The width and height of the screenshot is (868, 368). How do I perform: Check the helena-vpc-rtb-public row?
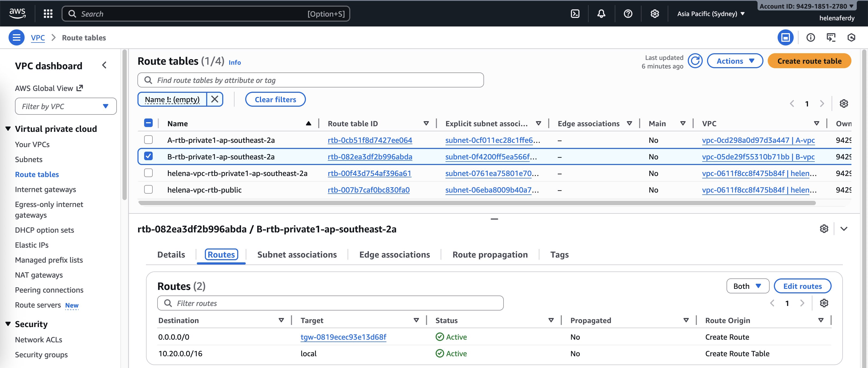148,190
